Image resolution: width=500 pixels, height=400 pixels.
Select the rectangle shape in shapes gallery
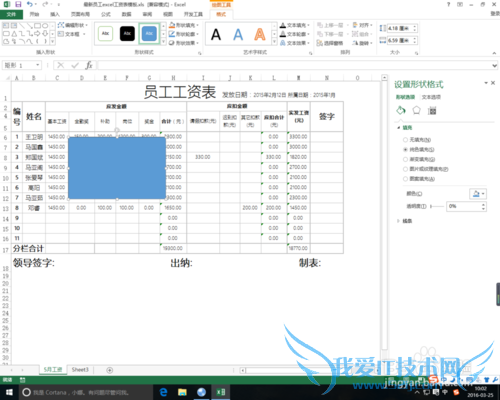(x=38, y=26)
